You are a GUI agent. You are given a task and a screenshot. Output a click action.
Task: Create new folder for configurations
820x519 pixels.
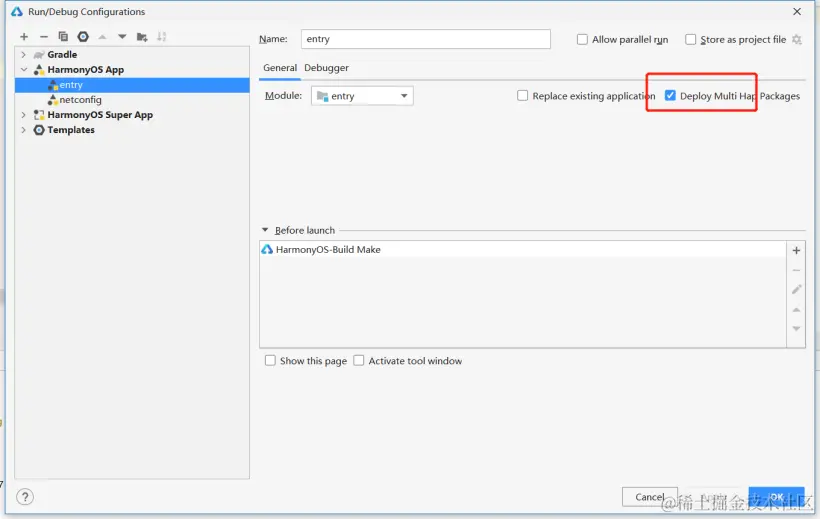pyautogui.click(x=142, y=37)
